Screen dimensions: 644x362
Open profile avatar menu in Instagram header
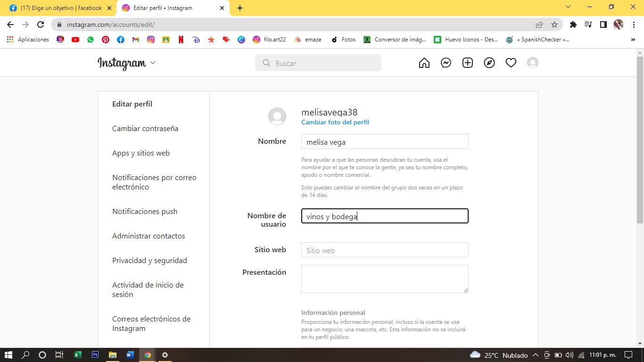[533, 63]
